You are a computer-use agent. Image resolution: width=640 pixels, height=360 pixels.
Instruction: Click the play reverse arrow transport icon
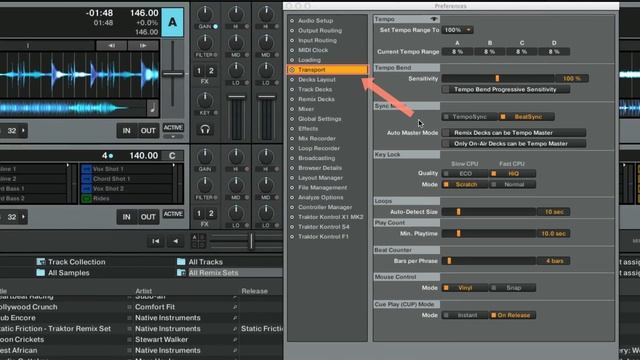pos(176,241)
